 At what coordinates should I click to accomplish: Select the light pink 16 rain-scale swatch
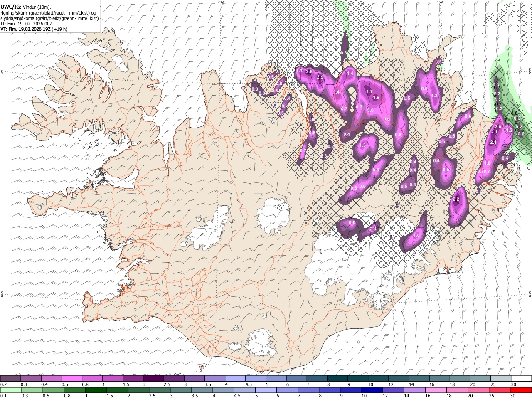tap(436, 390)
